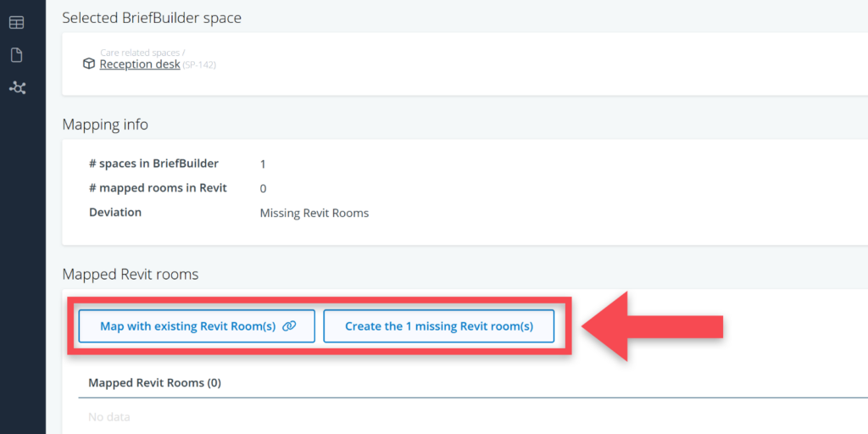Create the 1 missing Revit room(s)
Screen dimensions: 868x434
(439, 326)
